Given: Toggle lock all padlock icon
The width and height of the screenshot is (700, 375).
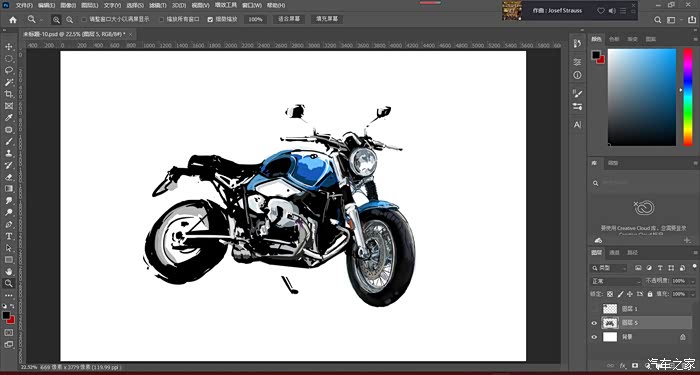Looking at the screenshot, I should (650, 294).
